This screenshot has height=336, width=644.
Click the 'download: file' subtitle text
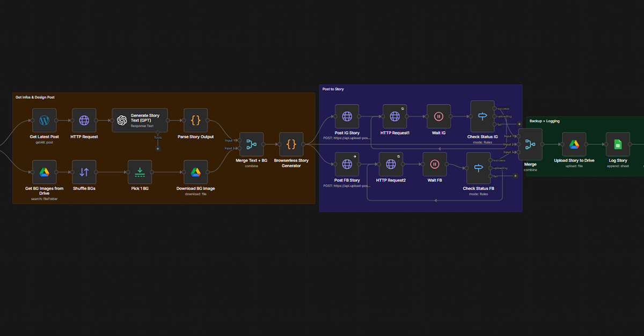tap(195, 194)
